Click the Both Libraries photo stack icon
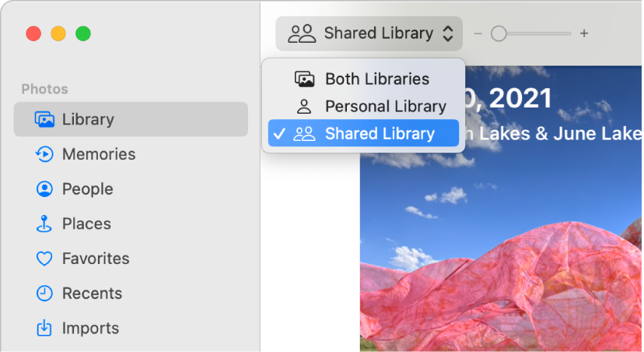The width and height of the screenshot is (644, 352). (x=304, y=79)
